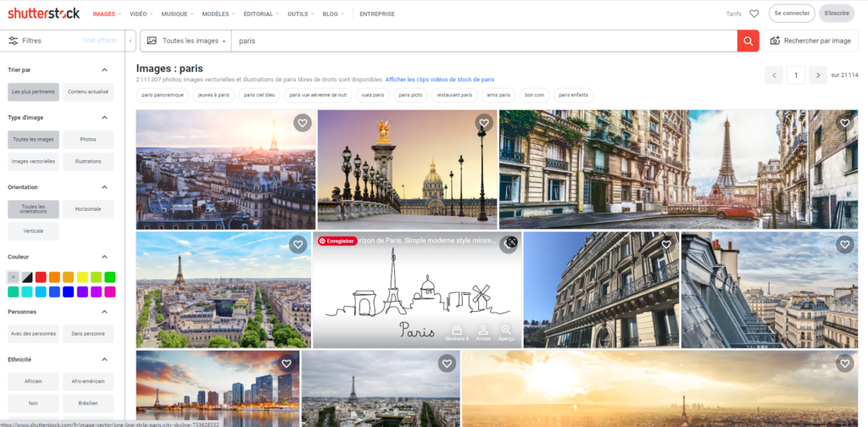Collapse the Ethnicité section
868x427 pixels.
tap(104, 359)
